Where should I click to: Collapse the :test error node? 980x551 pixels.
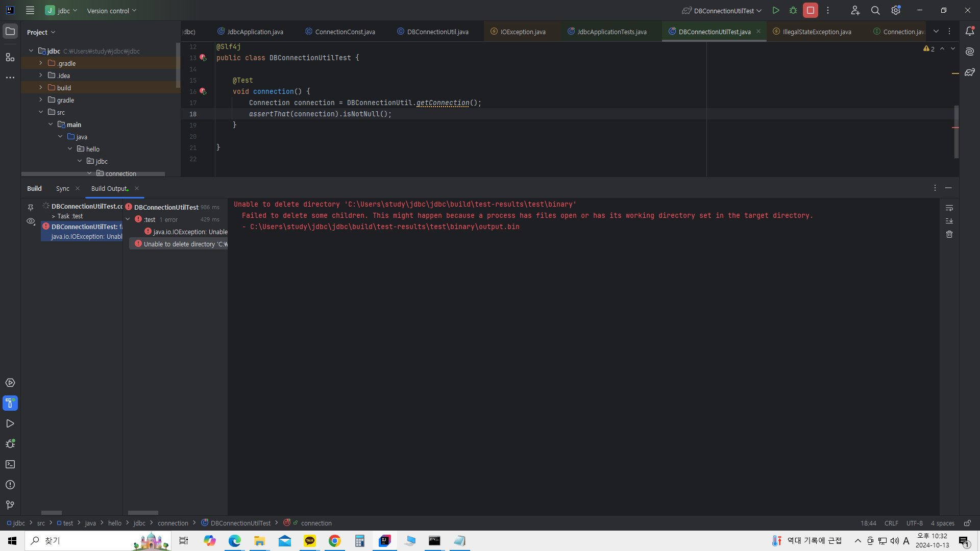(128, 219)
